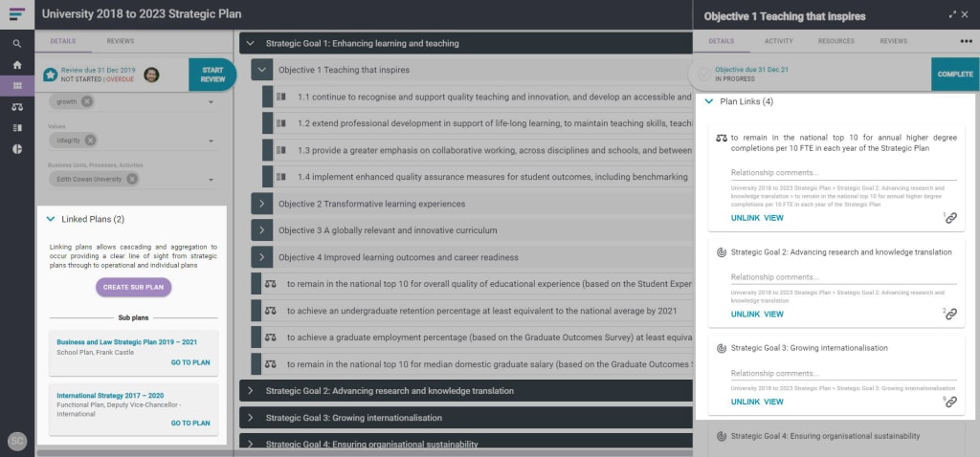This screenshot has height=457, width=980.
Task: Open search from the left sidebar
Action: click(17, 44)
